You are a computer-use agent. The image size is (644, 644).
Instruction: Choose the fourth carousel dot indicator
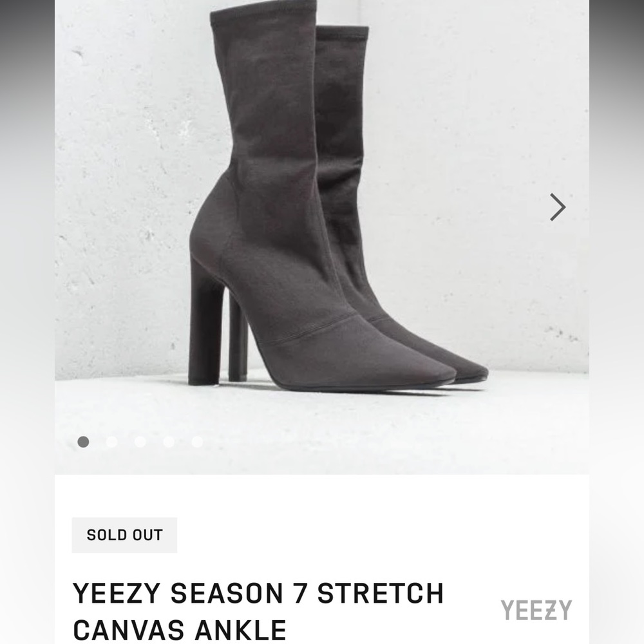(x=168, y=442)
